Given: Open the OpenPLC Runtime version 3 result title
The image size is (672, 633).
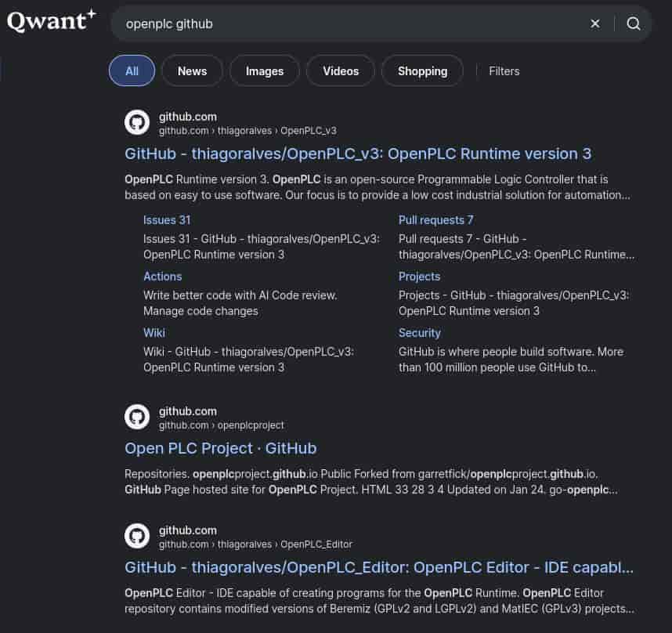Looking at the screenshot, I should 358,154.
